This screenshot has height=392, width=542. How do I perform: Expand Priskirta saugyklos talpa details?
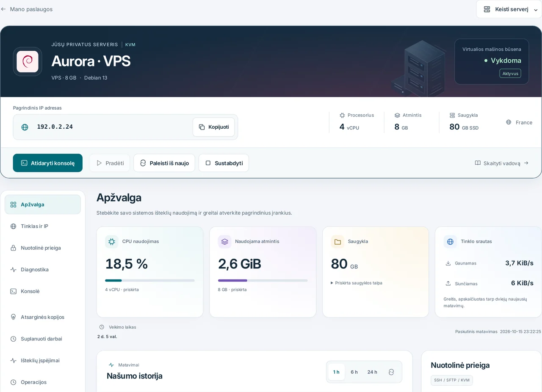click(x=357, y=283)
